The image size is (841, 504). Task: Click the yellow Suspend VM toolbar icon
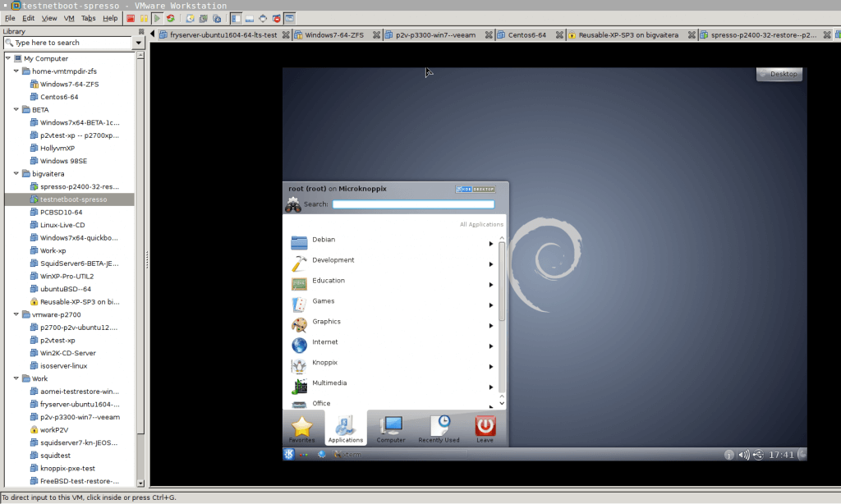(144, 18)
